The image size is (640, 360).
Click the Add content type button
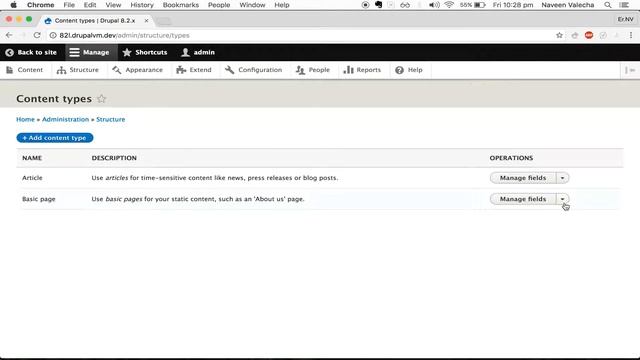tap(55, 138)
